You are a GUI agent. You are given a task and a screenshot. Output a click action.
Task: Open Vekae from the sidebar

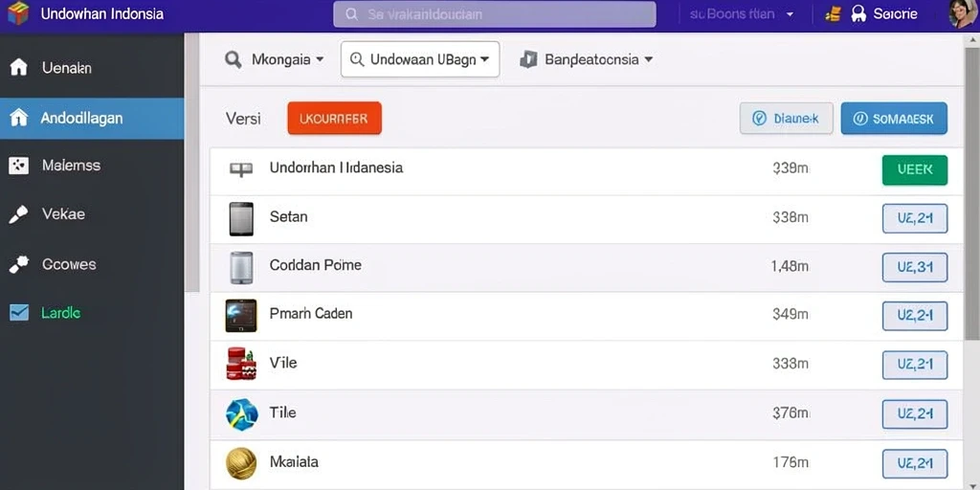tap(92, 214)
